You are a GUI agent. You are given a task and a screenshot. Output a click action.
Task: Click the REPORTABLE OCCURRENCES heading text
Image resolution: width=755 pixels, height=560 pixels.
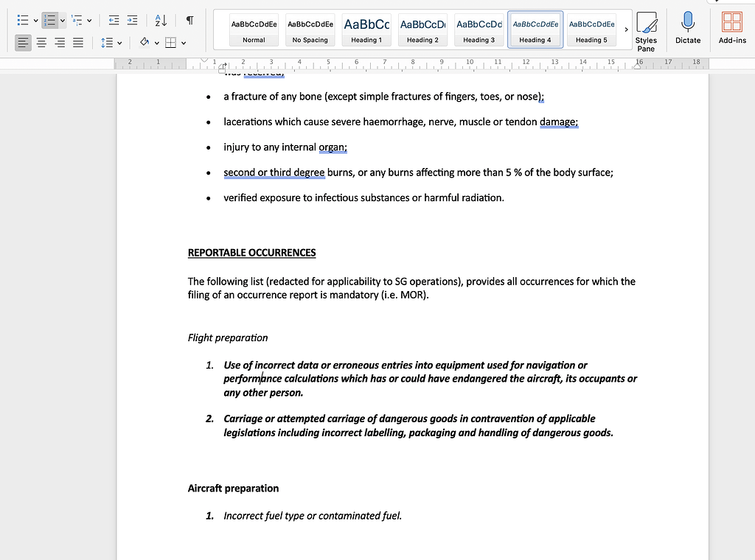[251, 253]
